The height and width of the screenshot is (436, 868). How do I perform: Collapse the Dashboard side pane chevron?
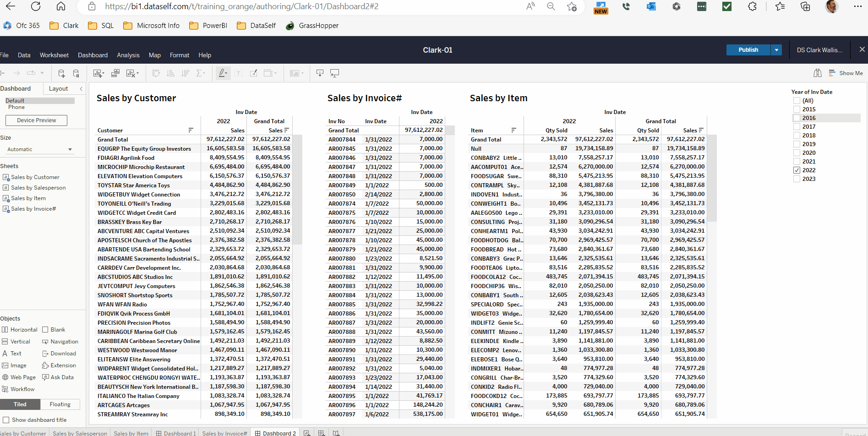click(x=81, y=89)
